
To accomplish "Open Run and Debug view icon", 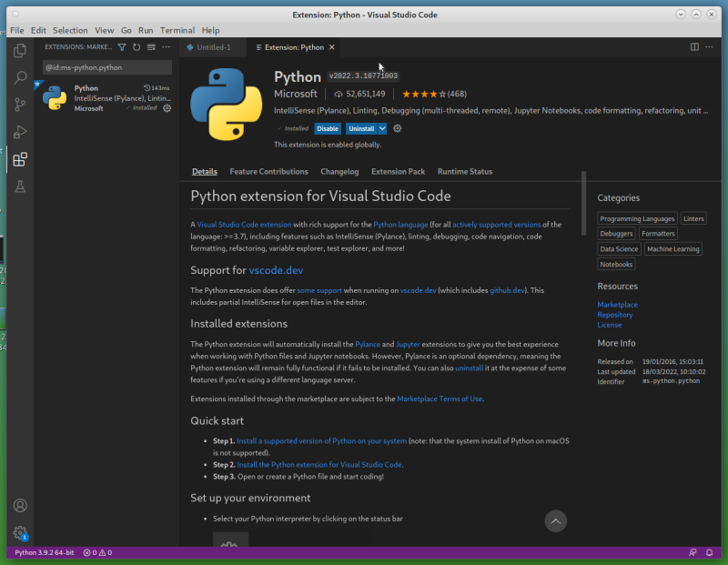I will coord(20,132).
